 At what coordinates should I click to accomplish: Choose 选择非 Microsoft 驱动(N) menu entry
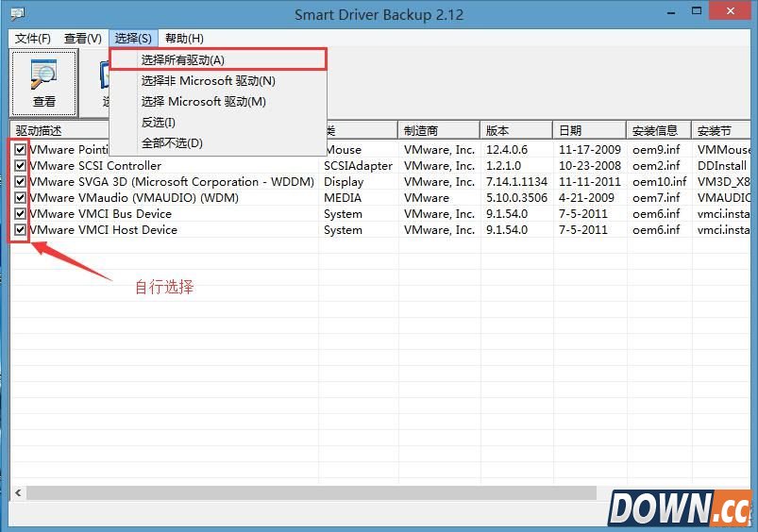[x=209, y=81]
